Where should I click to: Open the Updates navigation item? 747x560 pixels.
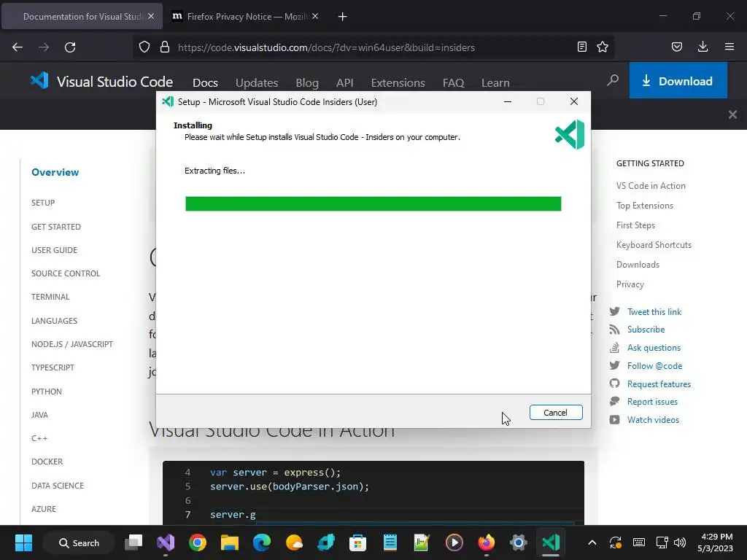coord(257,83)
